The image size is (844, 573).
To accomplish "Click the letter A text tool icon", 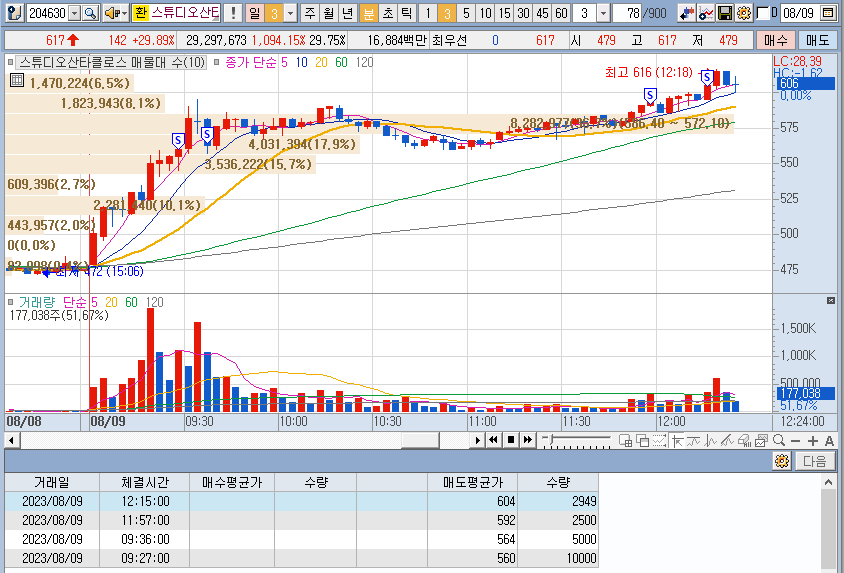I will [x=829, y=441].
